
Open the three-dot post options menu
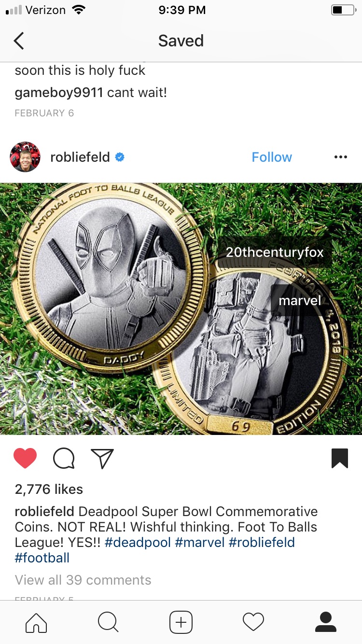pyautogui.click(x=340, y=157)
